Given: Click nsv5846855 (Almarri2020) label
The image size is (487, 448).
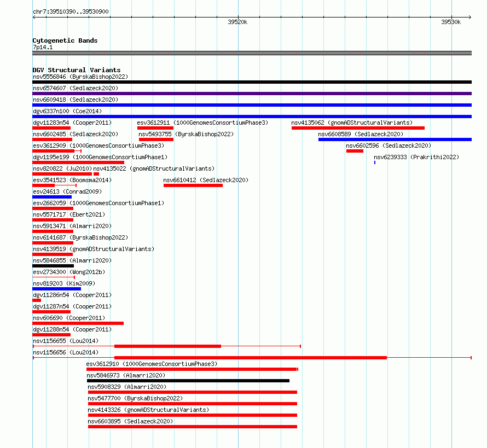Looking at the screenshot, I should point(72,260).
